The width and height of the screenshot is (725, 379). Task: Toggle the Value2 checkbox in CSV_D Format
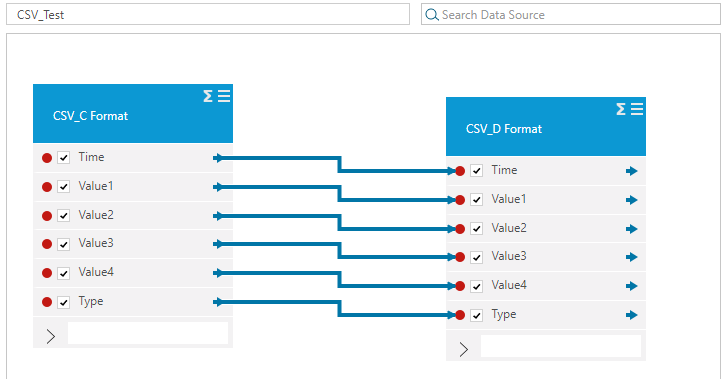click(x=476, y=228)
